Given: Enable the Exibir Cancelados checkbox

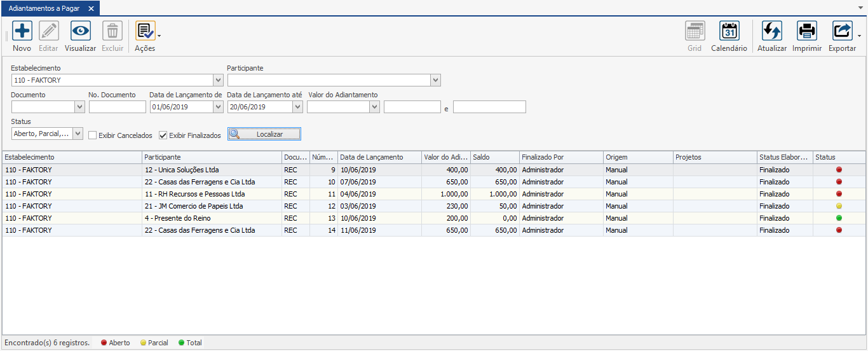Looking at the screenshot, I should point(93,135).
